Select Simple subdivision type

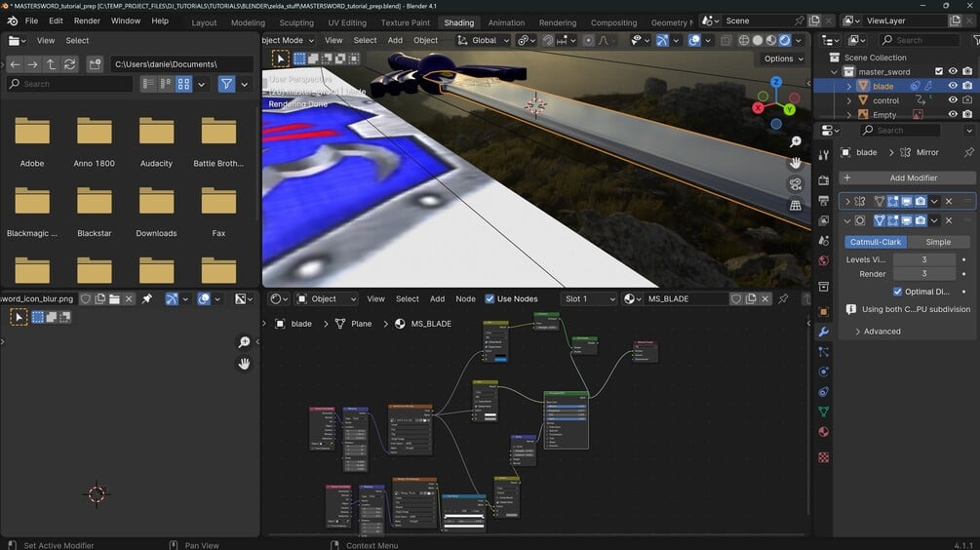click(938, 242)
